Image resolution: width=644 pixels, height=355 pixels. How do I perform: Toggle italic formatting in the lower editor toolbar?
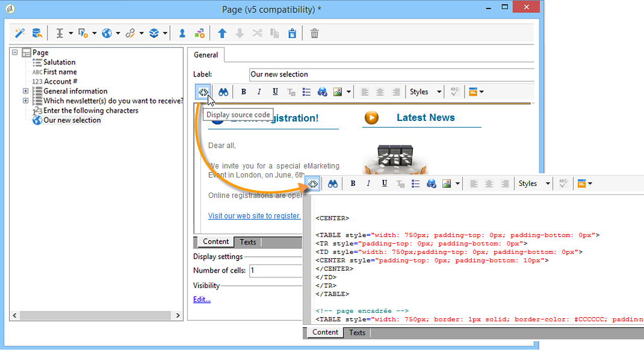pos(368,184)
